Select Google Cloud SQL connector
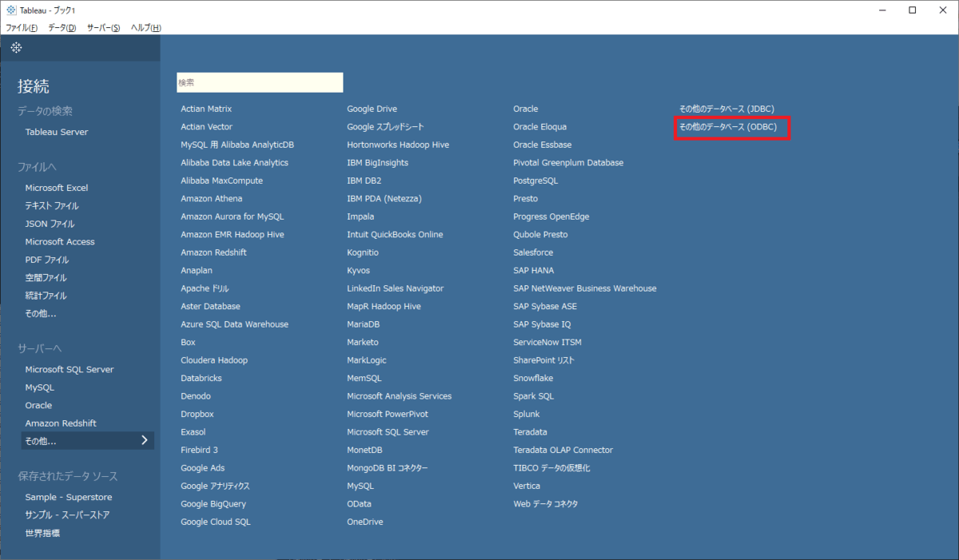Viewport: 959px width, 560px height. point(216,522)
